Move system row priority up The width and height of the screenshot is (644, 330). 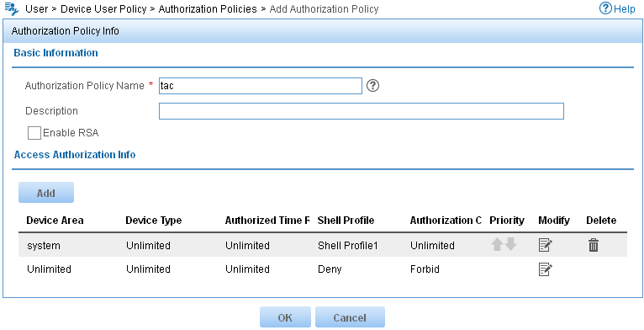tap(497, 245)
